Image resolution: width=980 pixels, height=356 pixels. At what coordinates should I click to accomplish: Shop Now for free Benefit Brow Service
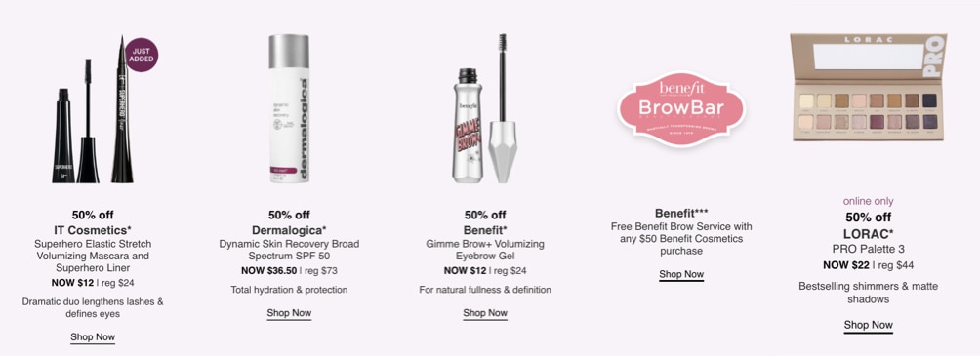(681, 274)
